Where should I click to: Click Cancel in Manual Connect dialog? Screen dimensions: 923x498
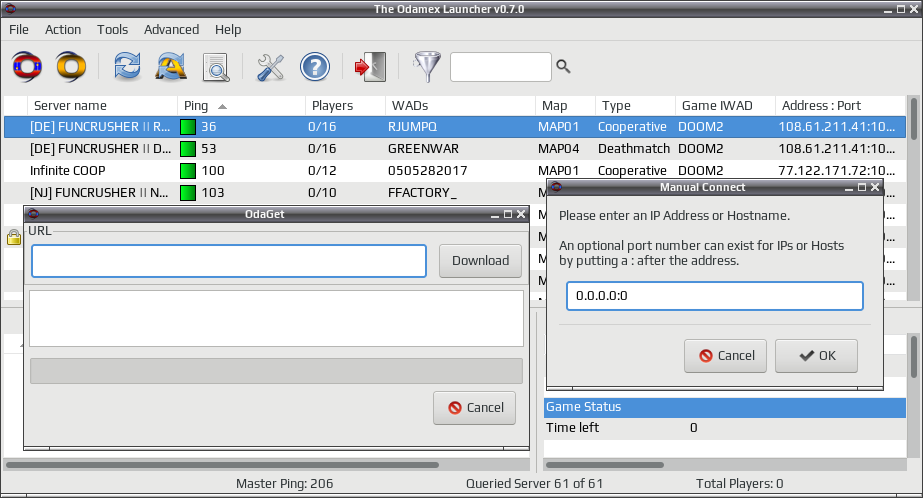725,356
